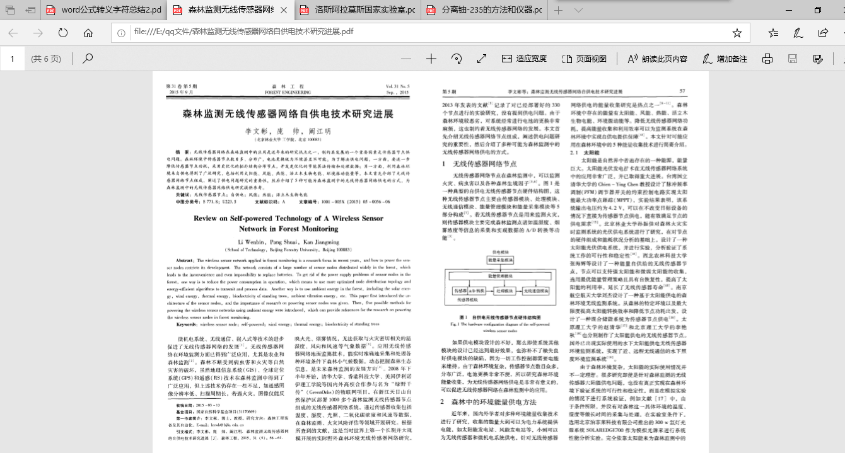
Task: Click 适应宽度 fit to width button
Action: [524, 59]
